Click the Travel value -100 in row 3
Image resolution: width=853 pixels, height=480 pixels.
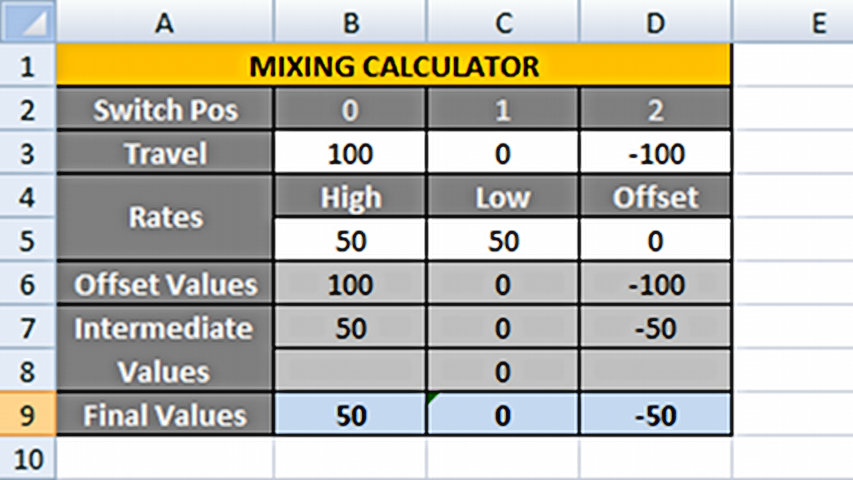click(656, 154)
